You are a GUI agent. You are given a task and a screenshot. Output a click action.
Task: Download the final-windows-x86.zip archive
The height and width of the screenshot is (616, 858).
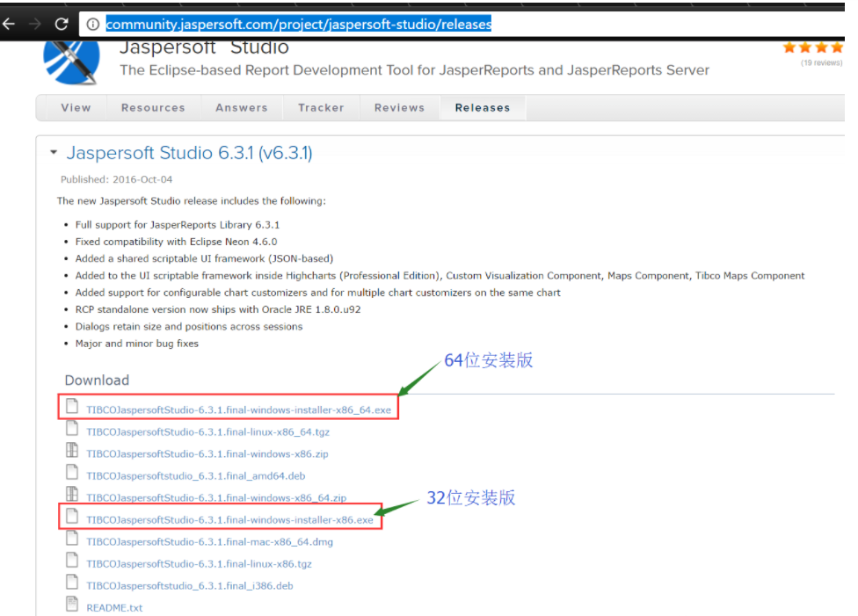pyautogui.click(x=207, y=453)
